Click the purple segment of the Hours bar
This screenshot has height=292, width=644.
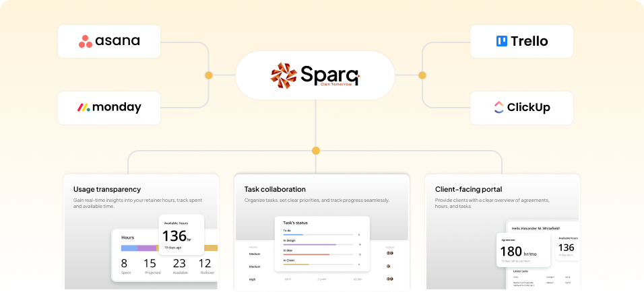(x=147, y=248)
